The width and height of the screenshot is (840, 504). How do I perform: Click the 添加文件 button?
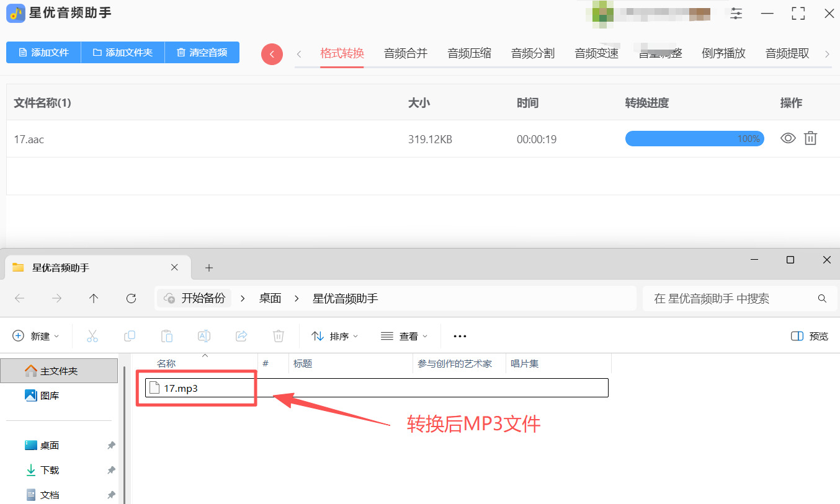pos(43,53)
